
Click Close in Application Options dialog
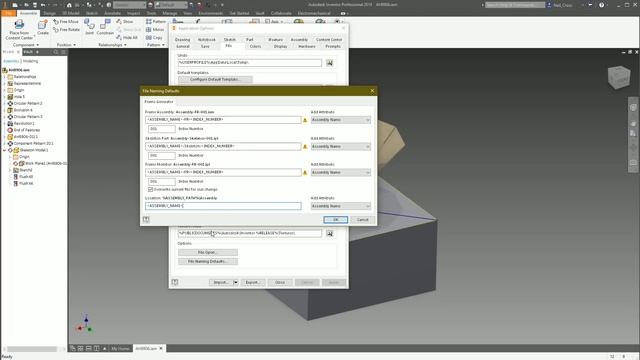pos(280,282)
